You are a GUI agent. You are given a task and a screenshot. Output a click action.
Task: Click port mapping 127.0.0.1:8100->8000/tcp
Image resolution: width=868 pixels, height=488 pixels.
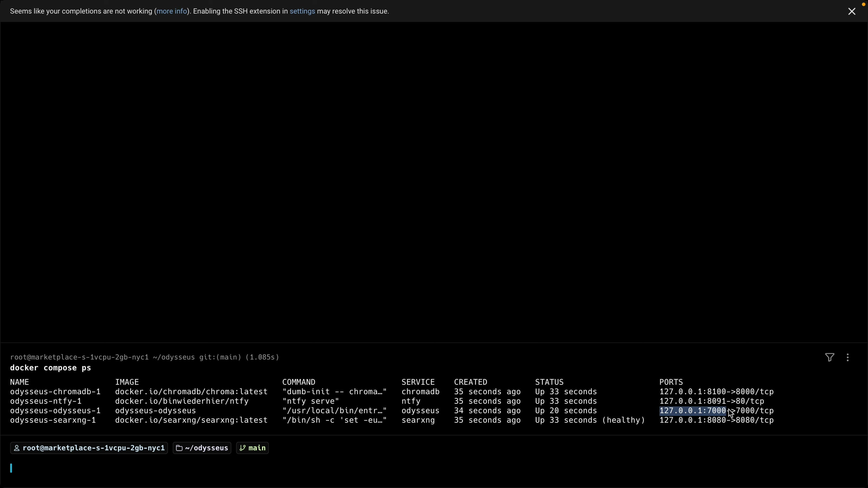coord(717,392)
